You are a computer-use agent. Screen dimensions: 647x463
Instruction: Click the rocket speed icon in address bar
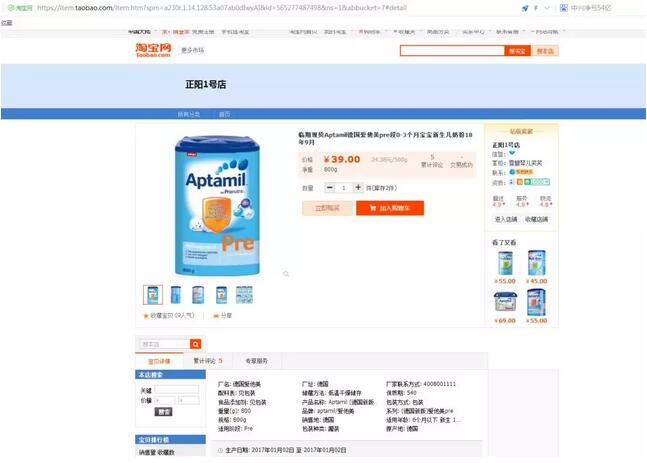coord(525,8)
